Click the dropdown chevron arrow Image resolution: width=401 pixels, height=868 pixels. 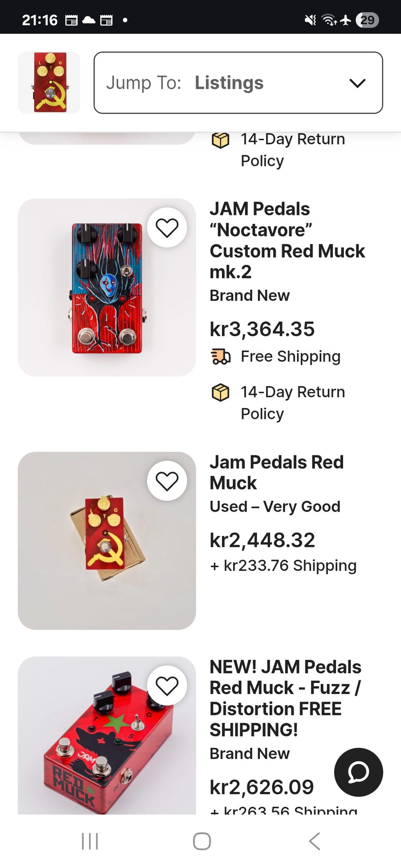click(x=358, y=83)
